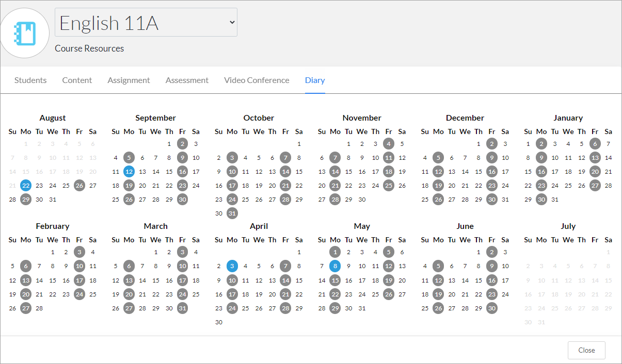Select December 2 in the calendar
The width and height of the screenshot is (622, 364).
[x=492, y=144]
